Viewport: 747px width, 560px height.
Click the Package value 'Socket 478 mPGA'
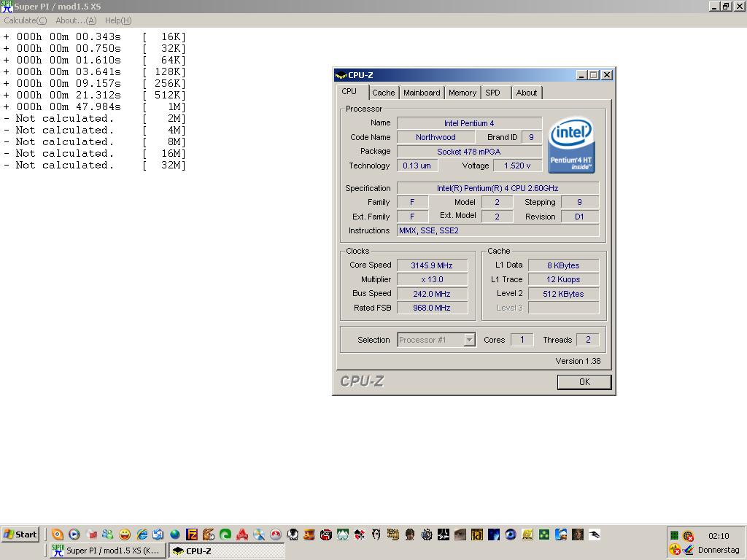tap(469, 152)
